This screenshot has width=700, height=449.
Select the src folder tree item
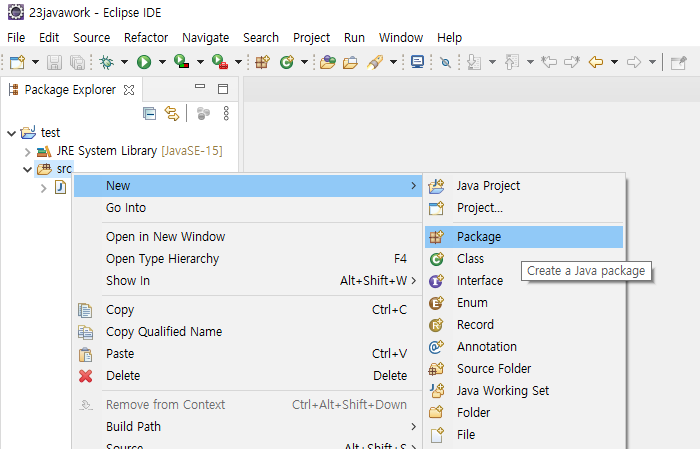tap(54, 169)
